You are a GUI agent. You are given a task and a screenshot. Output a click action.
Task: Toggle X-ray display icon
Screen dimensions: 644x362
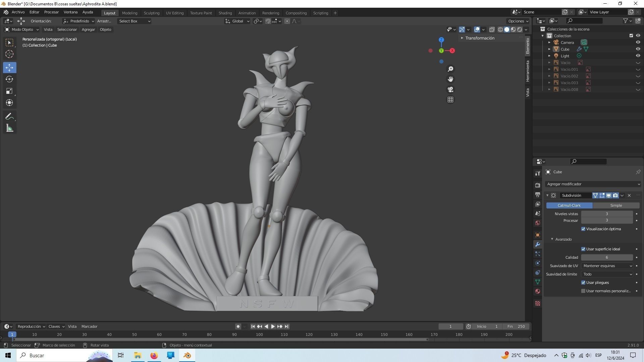point(492,29)
